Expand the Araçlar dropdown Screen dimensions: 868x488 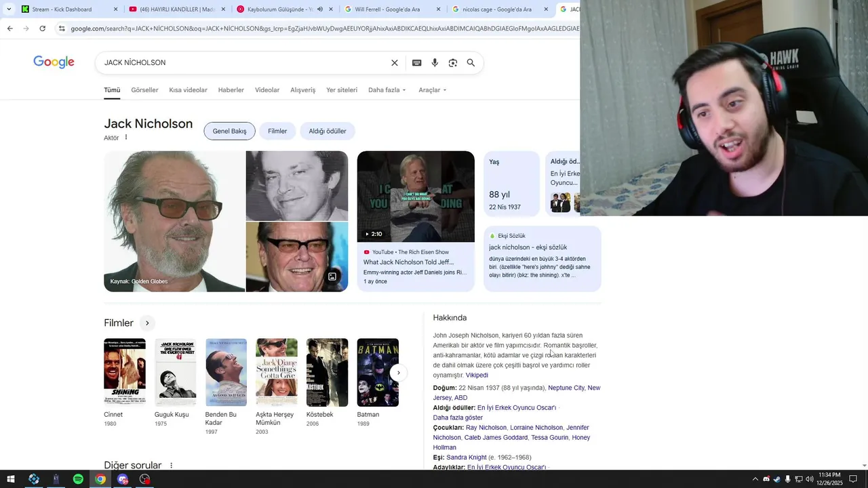tap(433, 90)
